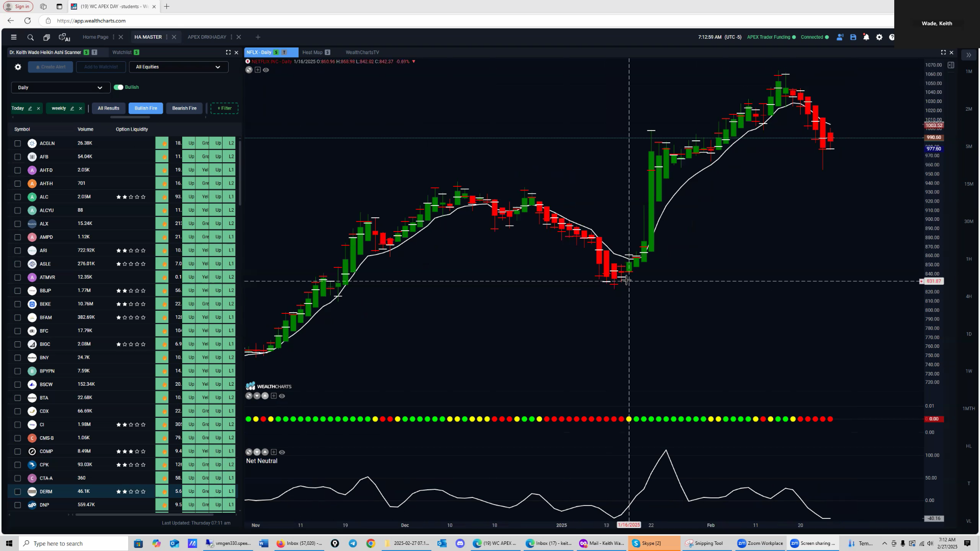Click the scanner horizontal scrollbar

(x=144, y=515)
